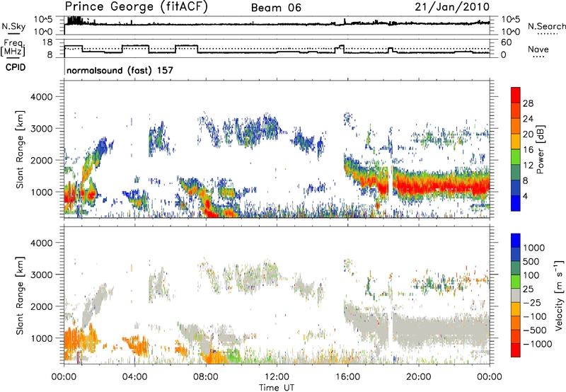Click the date '21/Jan/2010'
This screenshot has height=392, width=566.
point(452,6)
